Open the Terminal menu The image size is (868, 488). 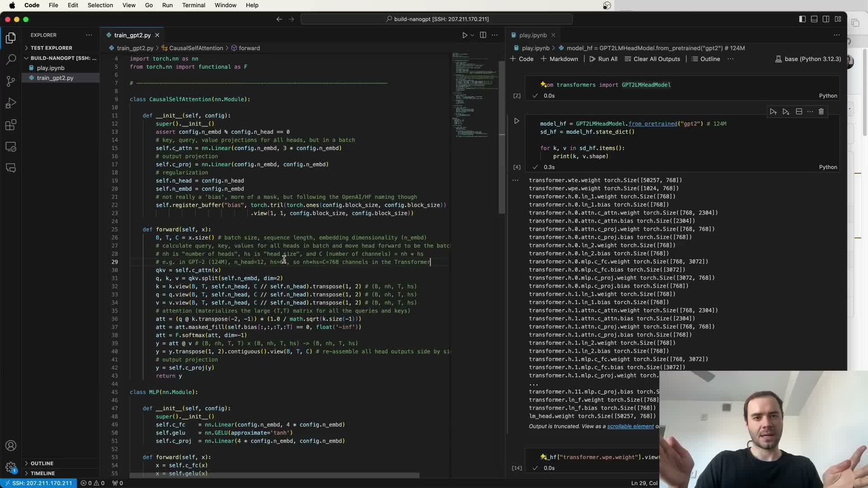click(x=193, y=5)
